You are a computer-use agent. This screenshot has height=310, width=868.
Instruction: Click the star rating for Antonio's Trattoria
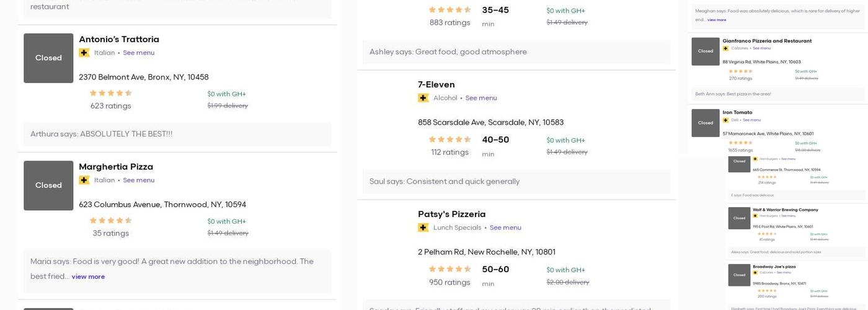pyautogui.click(x=110, y=94)
